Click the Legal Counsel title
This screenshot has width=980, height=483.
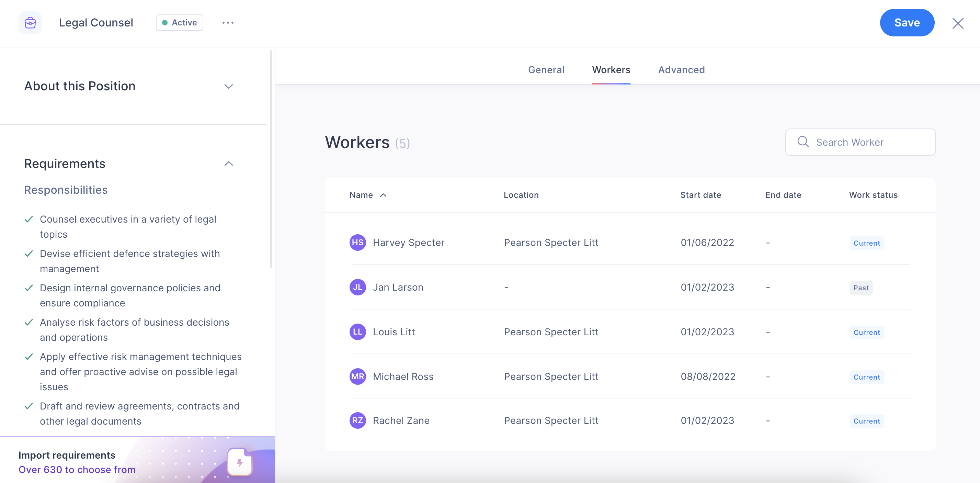click(x=96, y=23)
